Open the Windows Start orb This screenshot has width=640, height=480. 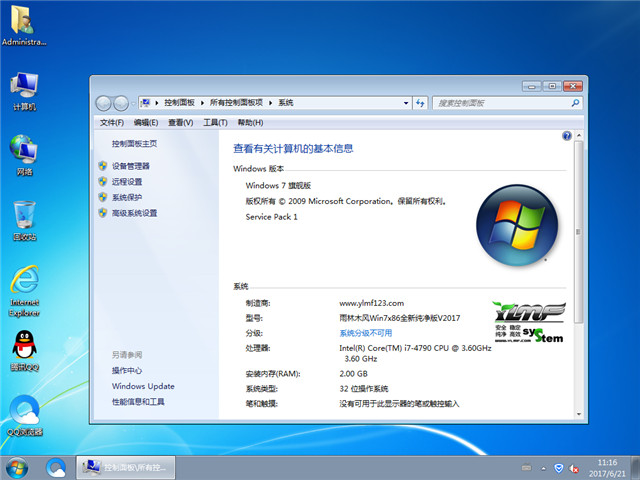tap(17, 468)
